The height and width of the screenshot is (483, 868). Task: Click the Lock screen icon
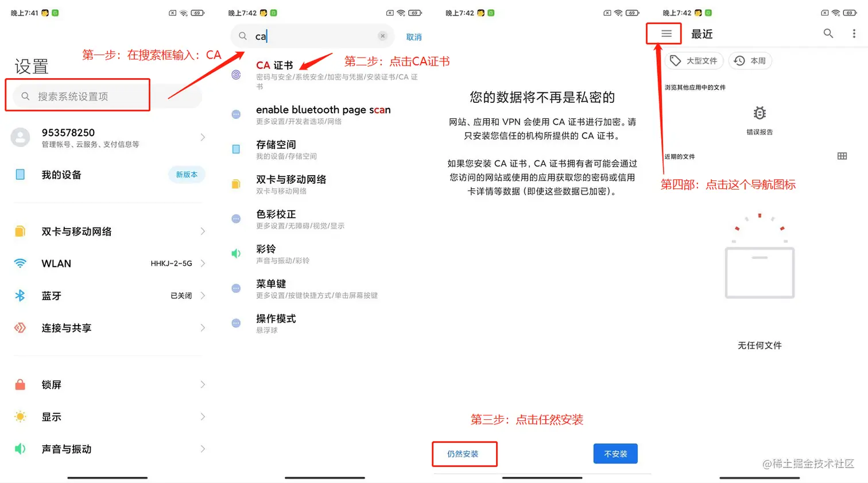coord(20,384)
